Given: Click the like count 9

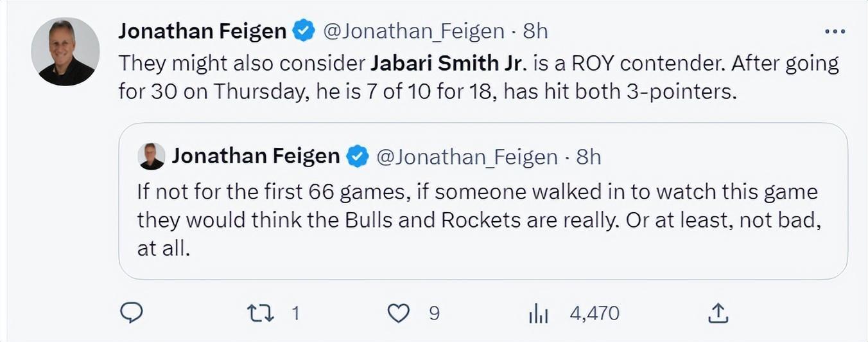Looking at the screenshot, I should (x=434, y=313).
